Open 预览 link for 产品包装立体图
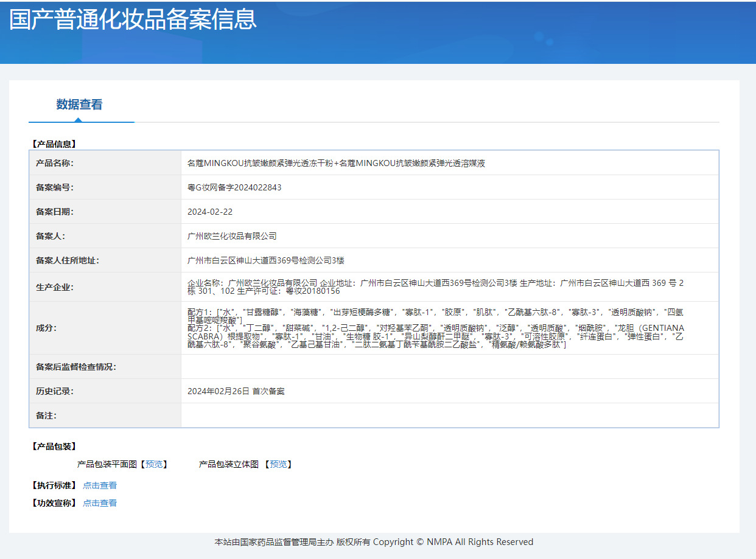 tap(278, 464)
